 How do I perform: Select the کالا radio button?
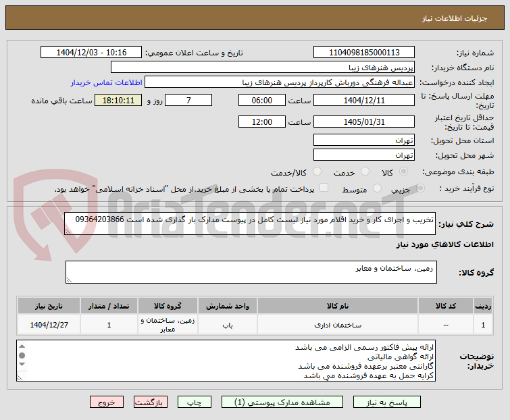(x=404, y=172)
